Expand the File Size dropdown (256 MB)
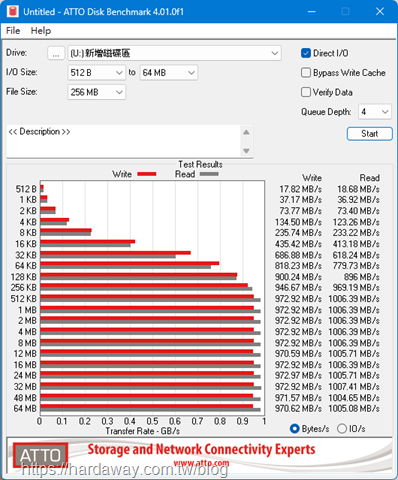The width and height of the screenshot is (398, 480). point(96,92)
